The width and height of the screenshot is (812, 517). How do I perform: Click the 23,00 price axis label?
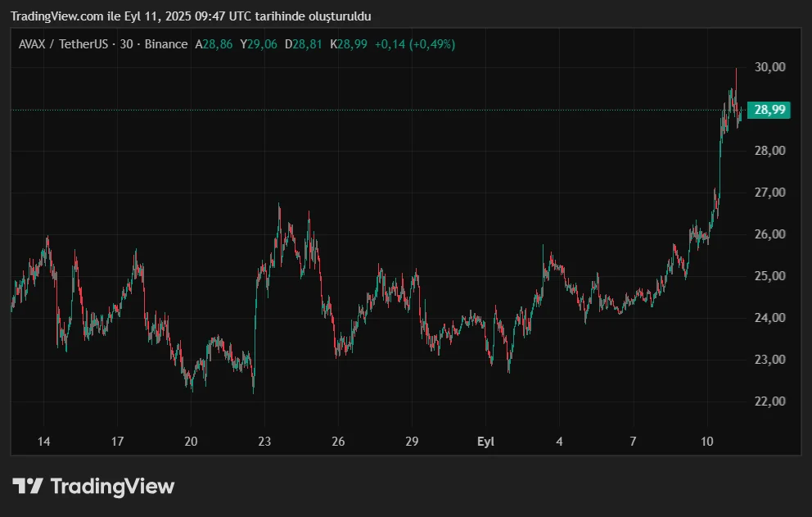coord(770,360)
